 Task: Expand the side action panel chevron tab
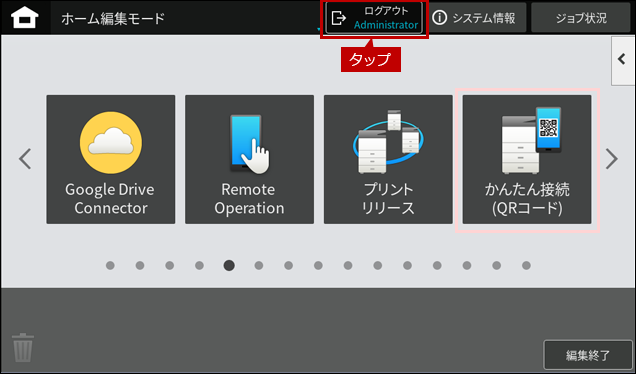pyautogui.click(x=623, y=60)
